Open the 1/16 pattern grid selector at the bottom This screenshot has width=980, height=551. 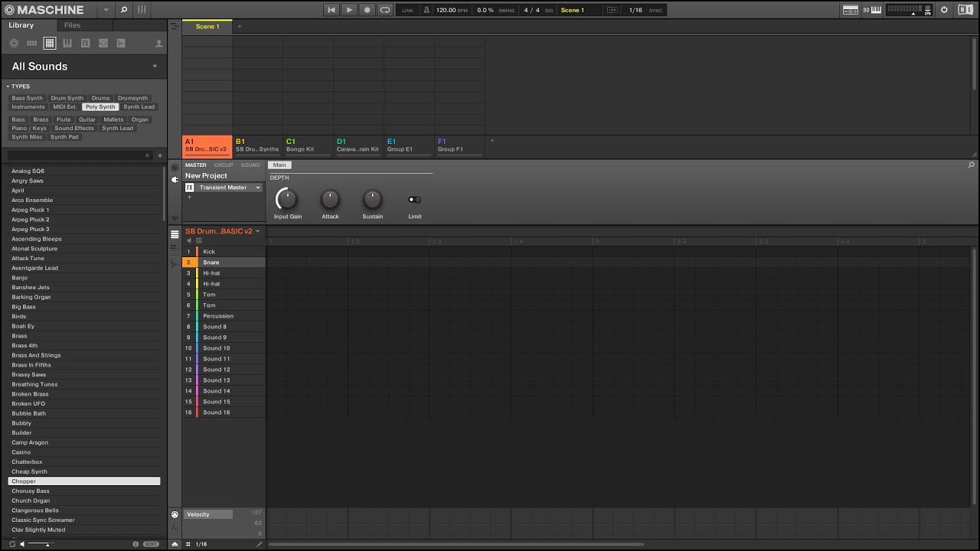pos(201,544)
